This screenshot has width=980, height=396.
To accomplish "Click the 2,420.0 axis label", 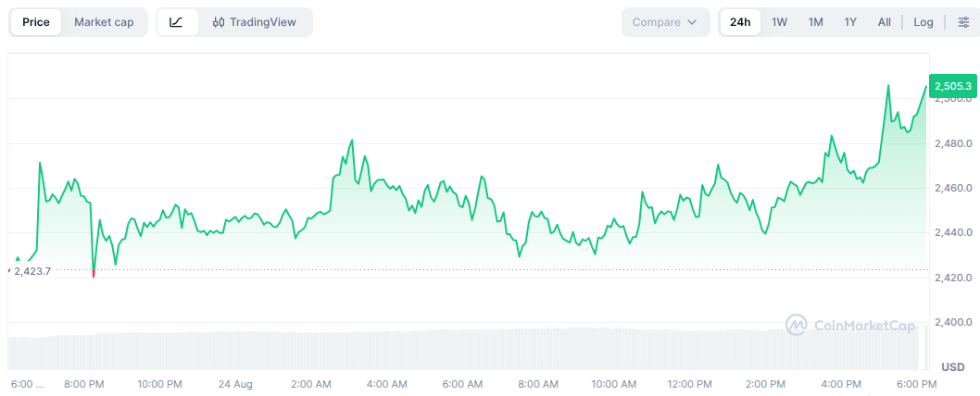I will [953, 278].
